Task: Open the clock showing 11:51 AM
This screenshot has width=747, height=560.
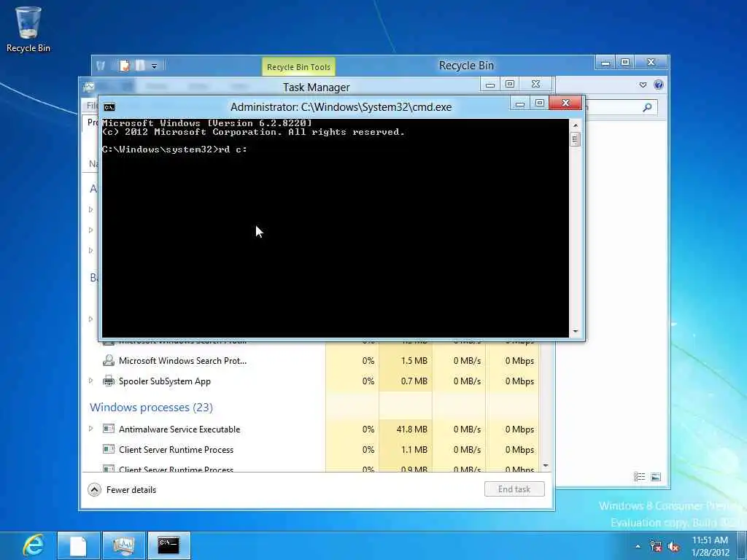Action: click(710, 546)
